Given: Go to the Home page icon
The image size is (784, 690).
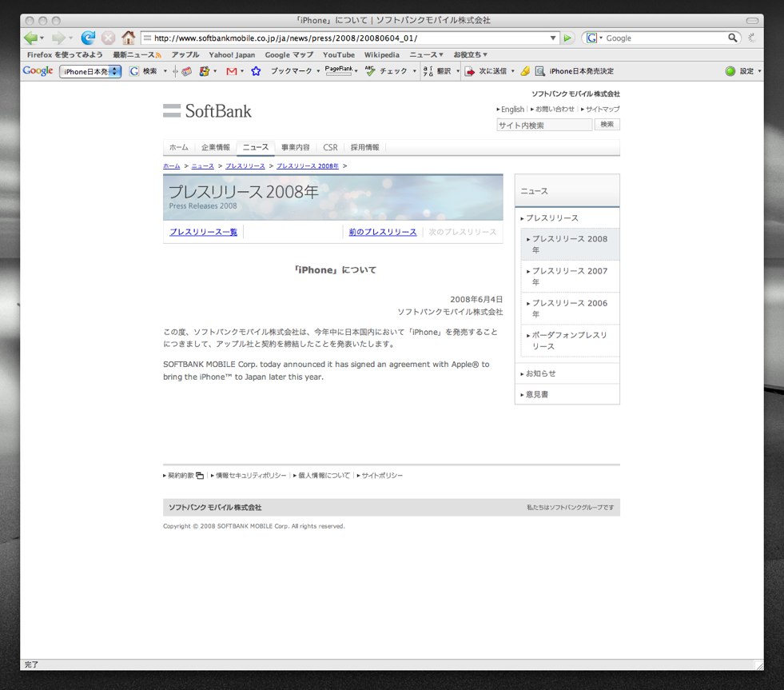Looking at the screenshot, I should [x=128, y=38].
